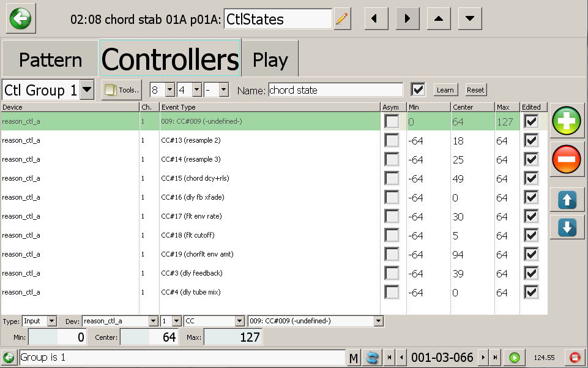Click the red minus remove controller button

567,159
